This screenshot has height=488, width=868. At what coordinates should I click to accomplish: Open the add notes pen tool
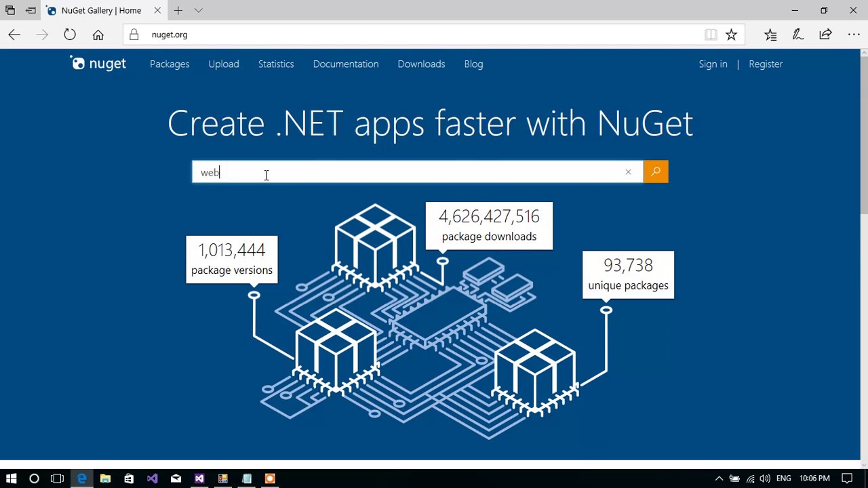[x=798, y=35]
